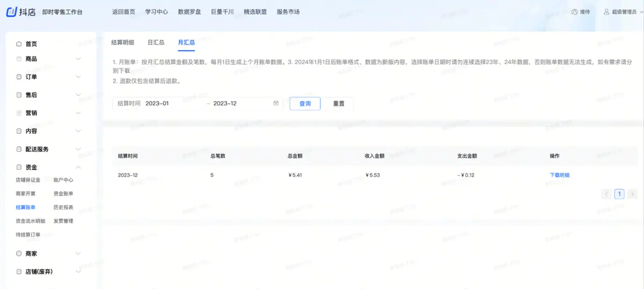Click the 抖店 logo icon
Image resolution: width=644 pixels, height=289 pixels.
[12, 12]
